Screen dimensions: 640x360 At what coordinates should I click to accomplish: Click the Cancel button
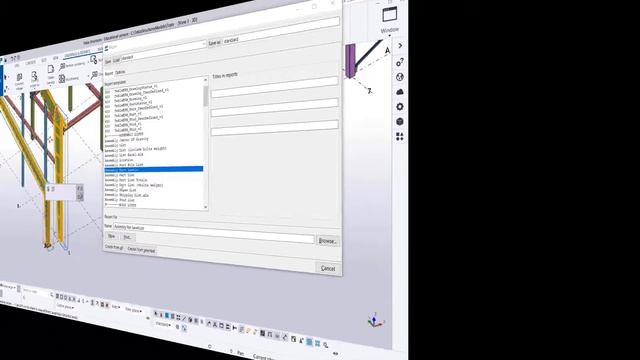(x=328, y=268)
